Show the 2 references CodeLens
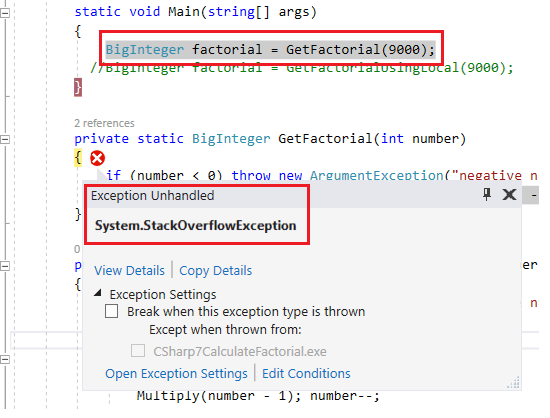This screenshot has width=550, height=418. pos(104,123)
